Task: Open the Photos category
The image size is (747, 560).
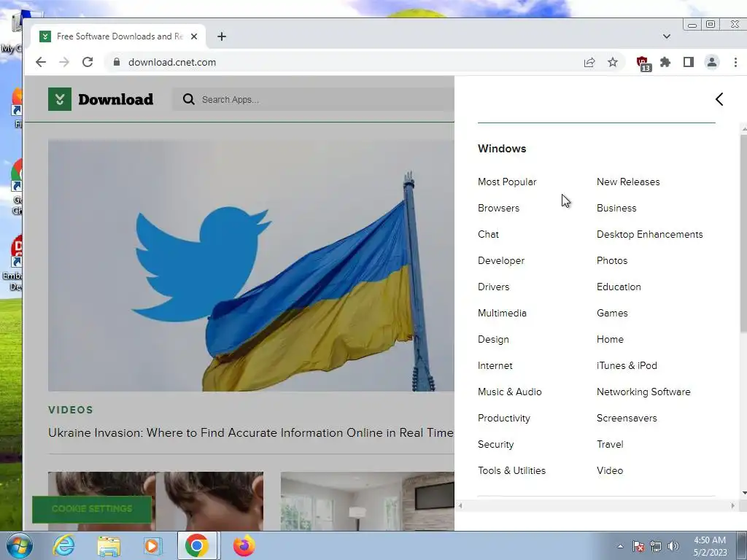Action: [612, 260]
